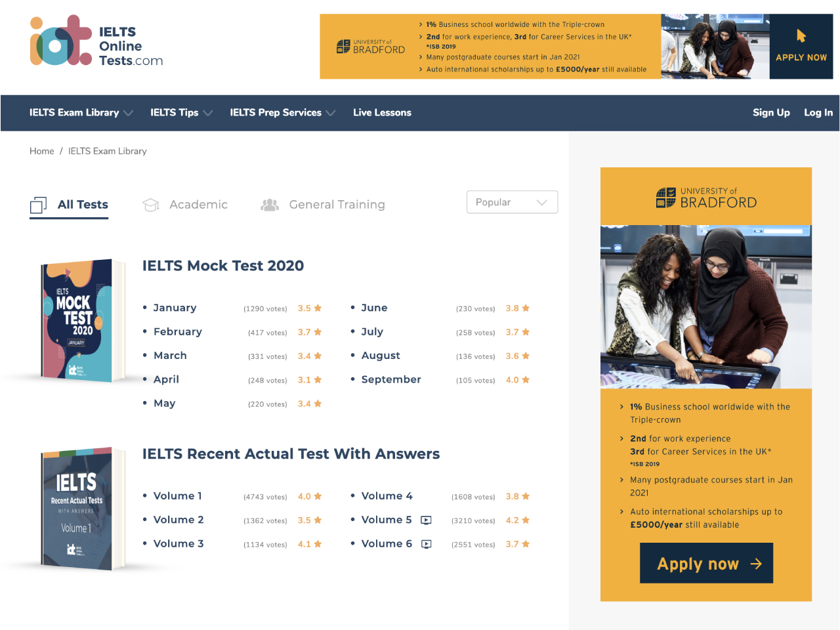Click the arrow icon on Apply now button
Image resolution: width=840 pixels, height=630 pixels.
756,564
